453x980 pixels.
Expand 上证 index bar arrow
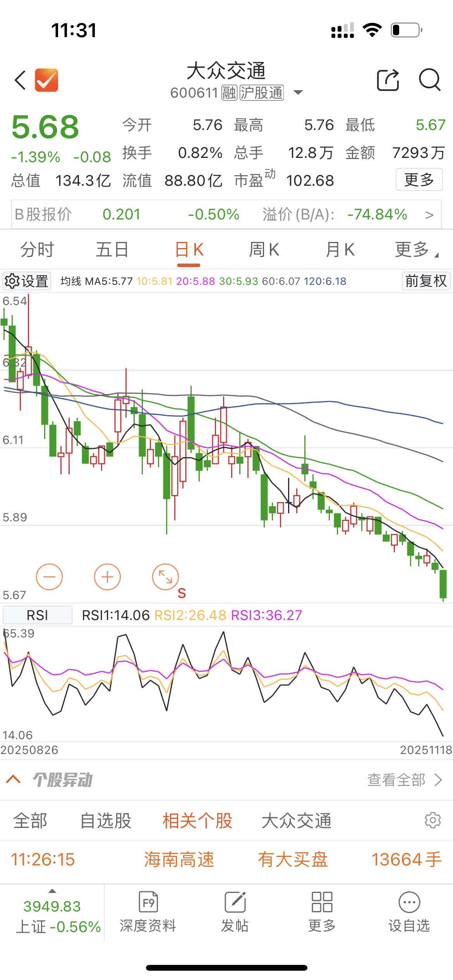pos(52,891)
